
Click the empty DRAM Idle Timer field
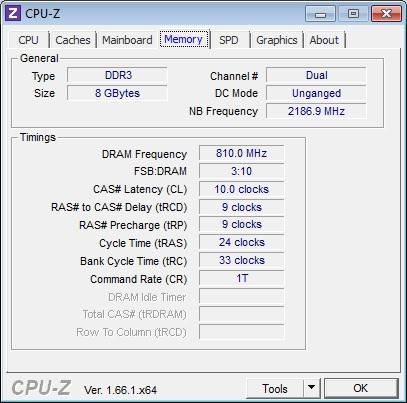241,297
